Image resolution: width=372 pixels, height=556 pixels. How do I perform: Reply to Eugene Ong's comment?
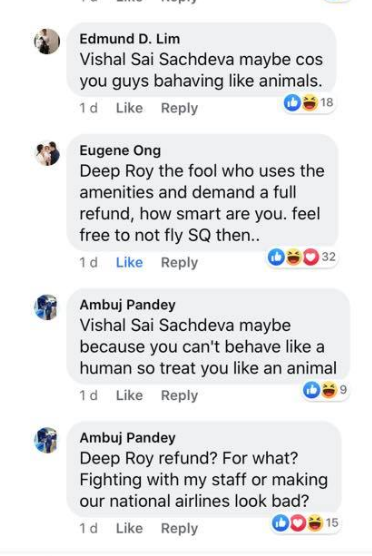click(179, 263)
